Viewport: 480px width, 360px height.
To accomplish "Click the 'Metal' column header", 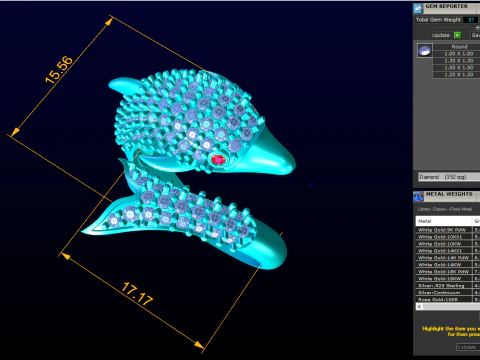I will click(x=444, y=221).
